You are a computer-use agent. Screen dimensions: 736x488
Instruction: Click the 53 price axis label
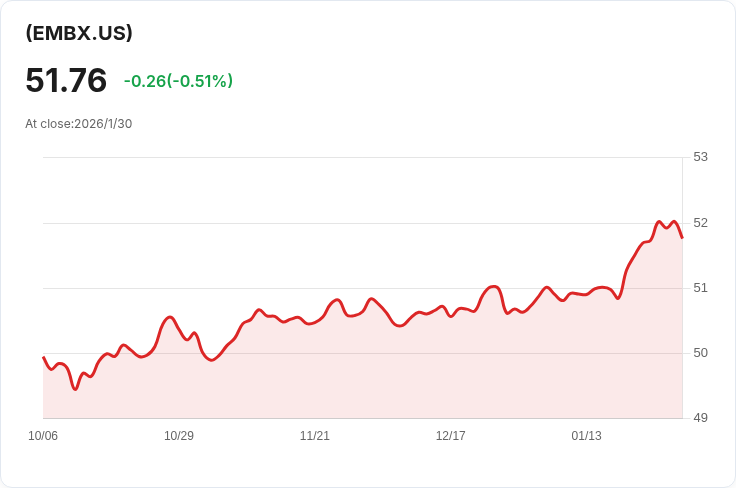[x=700, y=157]
